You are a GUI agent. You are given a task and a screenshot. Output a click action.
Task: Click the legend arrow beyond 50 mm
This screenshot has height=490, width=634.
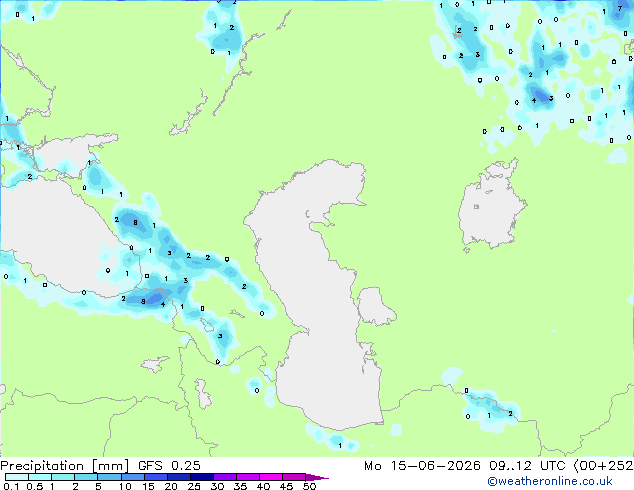pyautogui.click(x=317, y=477)
